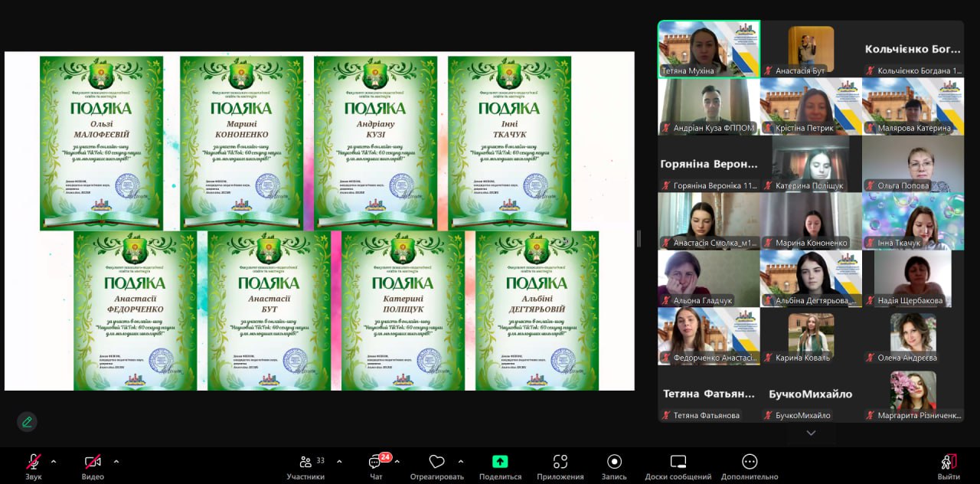The image size is (980, 484).
Task: Click muted mic icon on Катерина Поліщук tile
Action: pos(768,185)
